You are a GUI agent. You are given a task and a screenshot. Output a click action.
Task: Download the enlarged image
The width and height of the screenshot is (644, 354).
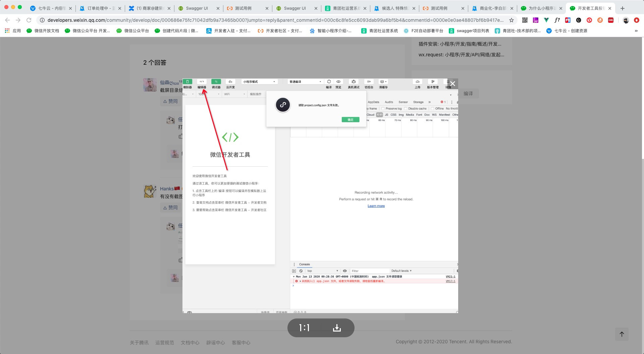coord(337,328)
